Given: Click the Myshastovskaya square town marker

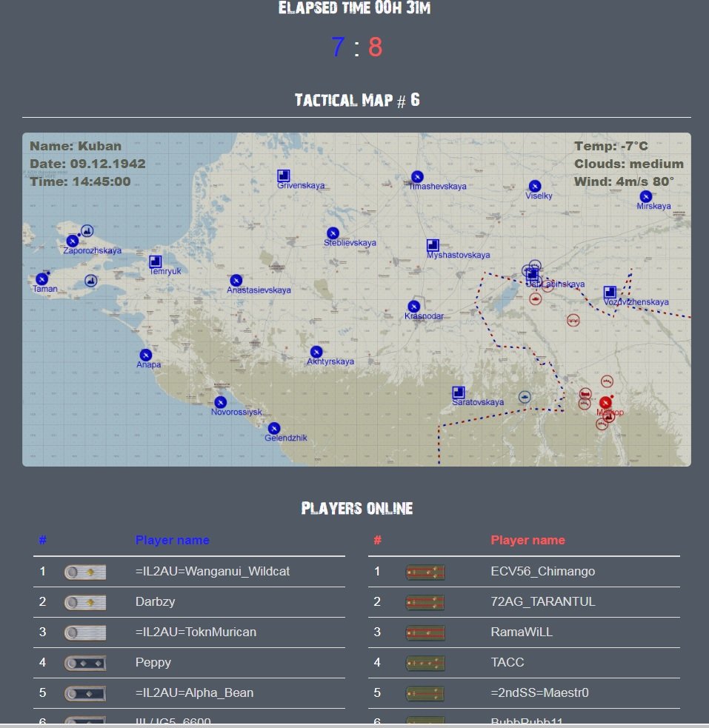Looking at the screenshot, I should coord(432,245).
